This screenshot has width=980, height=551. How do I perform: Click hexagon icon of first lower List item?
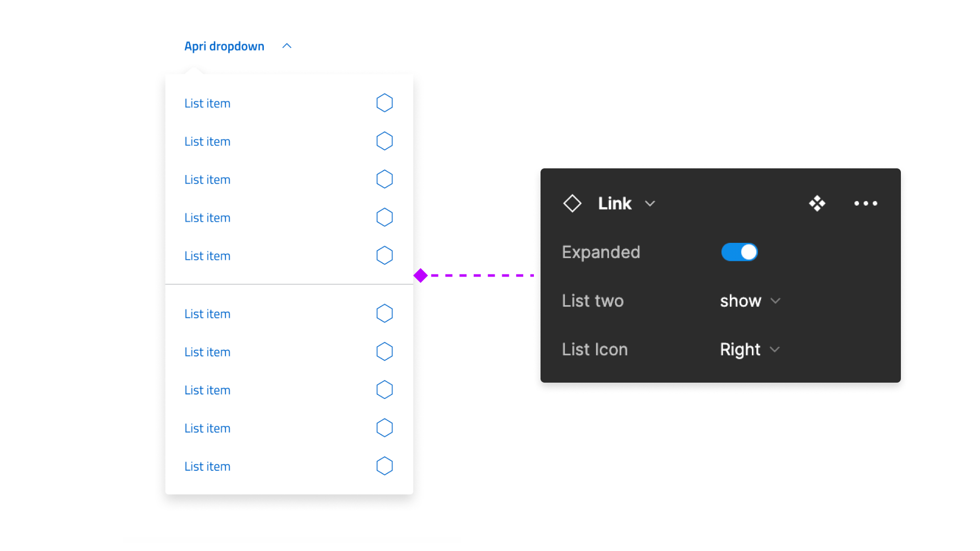coord(384,313)
